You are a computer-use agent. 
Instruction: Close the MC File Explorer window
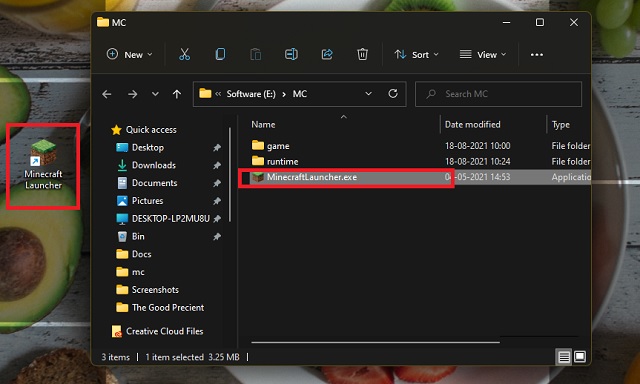(574, 22)
